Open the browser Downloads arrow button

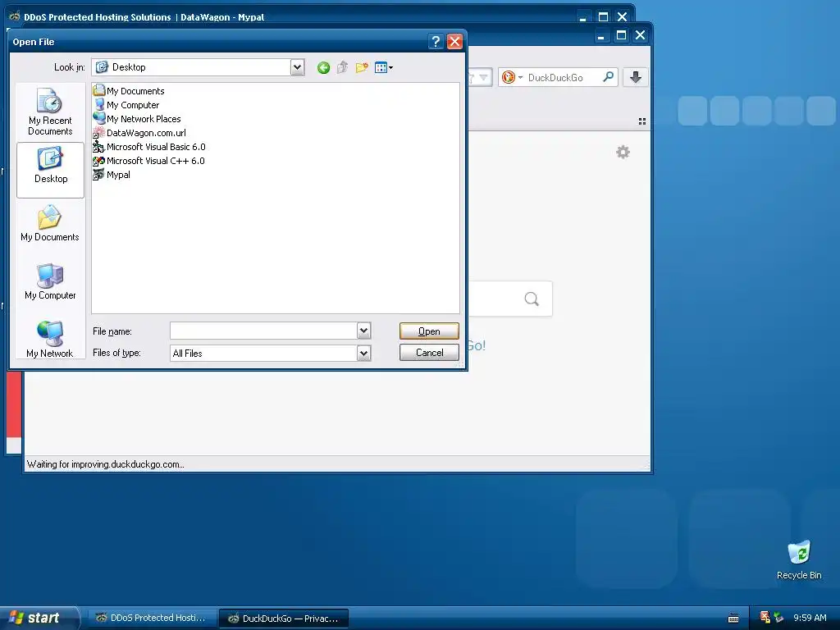636,77
